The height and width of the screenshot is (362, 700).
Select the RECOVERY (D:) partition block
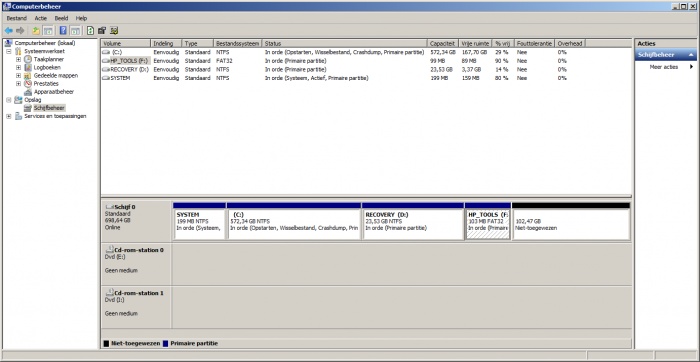413,224
